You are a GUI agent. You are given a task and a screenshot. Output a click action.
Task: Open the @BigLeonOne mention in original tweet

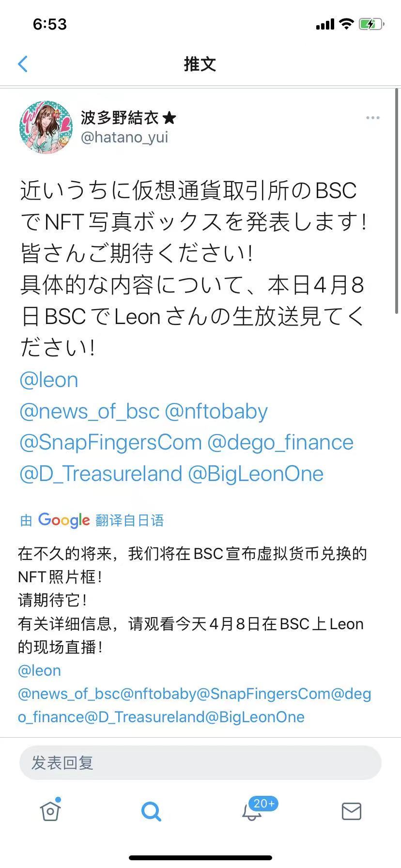point(256,473)
